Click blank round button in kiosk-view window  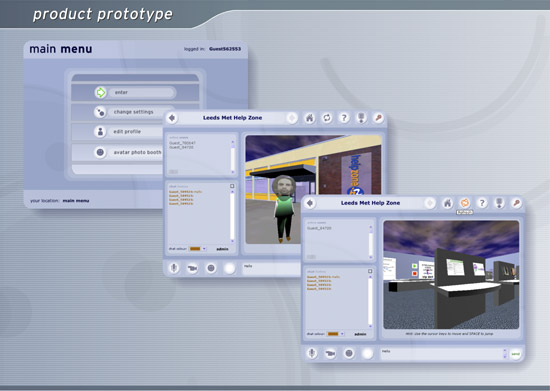click(367, 353)
